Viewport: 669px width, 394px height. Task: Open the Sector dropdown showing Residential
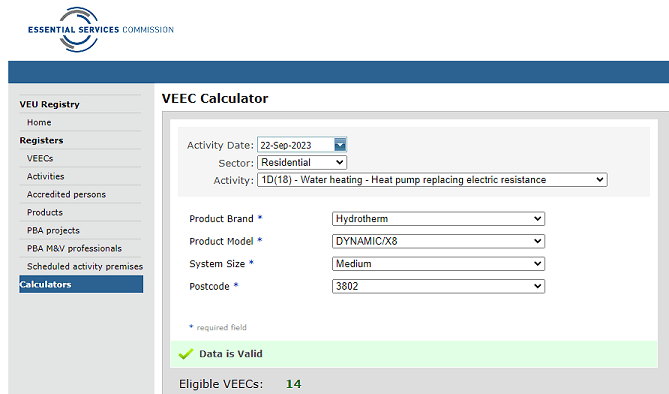point(302,163)
